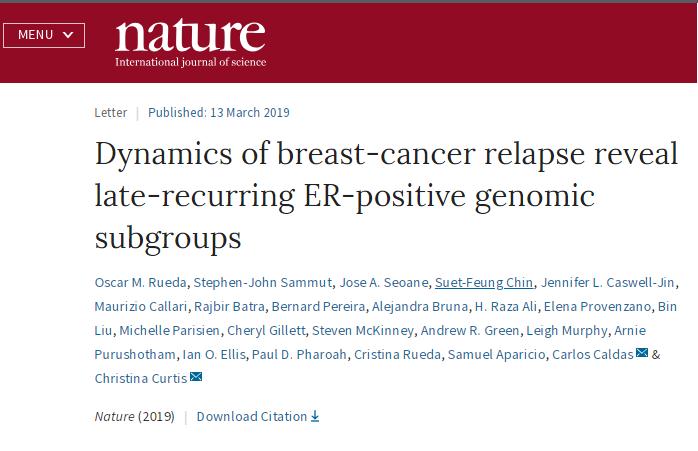Click email envelope icon beside Christina Curtis
This screenshot has height=451, width=698.
click(196, 377)
